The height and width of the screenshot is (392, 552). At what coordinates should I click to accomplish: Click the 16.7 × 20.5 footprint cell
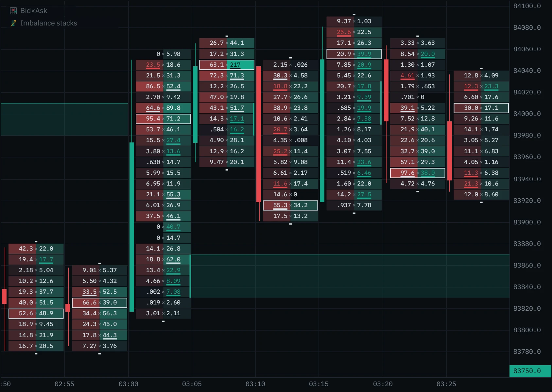(36, 346)
